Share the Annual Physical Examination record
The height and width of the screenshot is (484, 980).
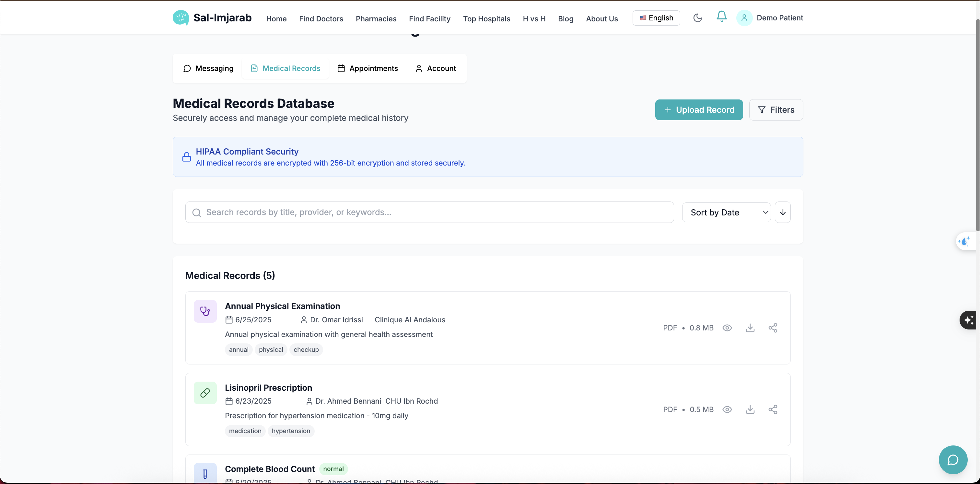(773, 328)
